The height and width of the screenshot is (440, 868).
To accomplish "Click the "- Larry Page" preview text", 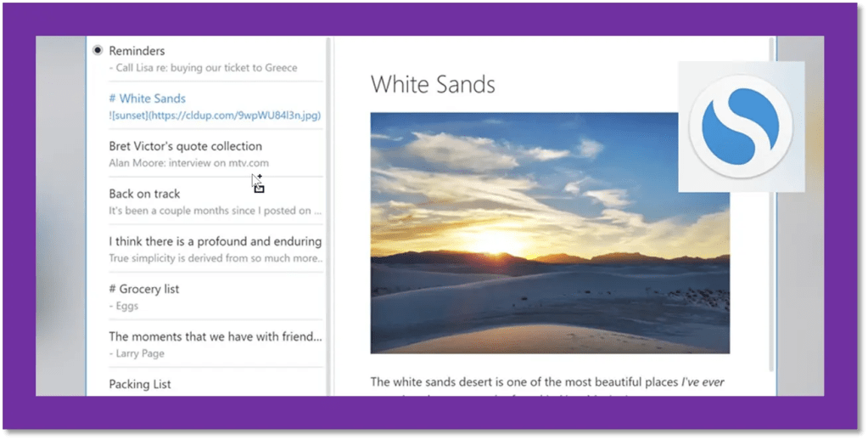I will 137,353.
